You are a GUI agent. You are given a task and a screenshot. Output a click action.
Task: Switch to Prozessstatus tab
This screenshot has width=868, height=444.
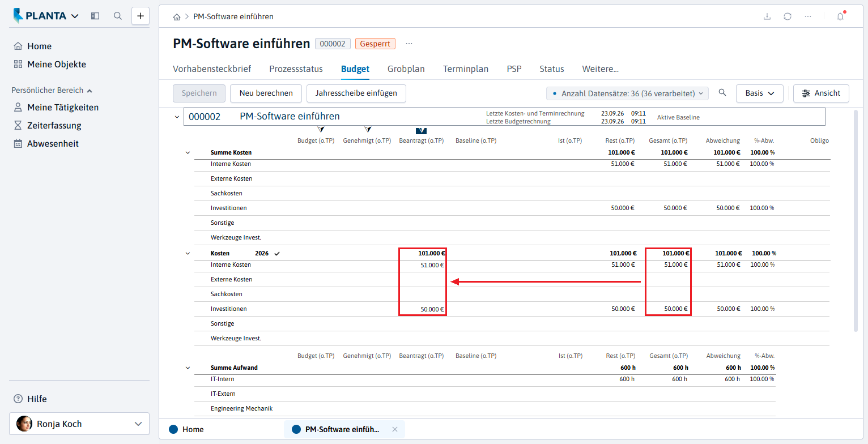296,69
